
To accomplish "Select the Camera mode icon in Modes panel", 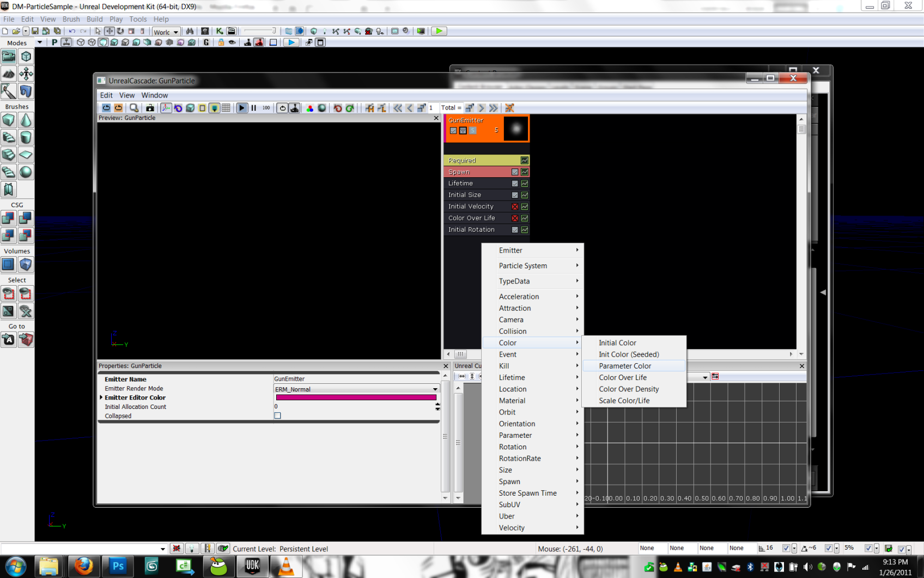I will (x=9, y=56).
